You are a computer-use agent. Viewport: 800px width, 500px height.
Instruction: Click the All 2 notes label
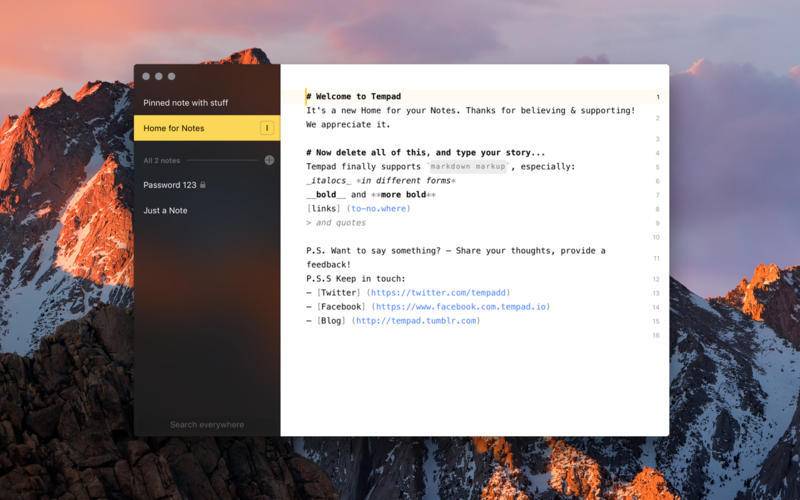click(x=161, y=160)
